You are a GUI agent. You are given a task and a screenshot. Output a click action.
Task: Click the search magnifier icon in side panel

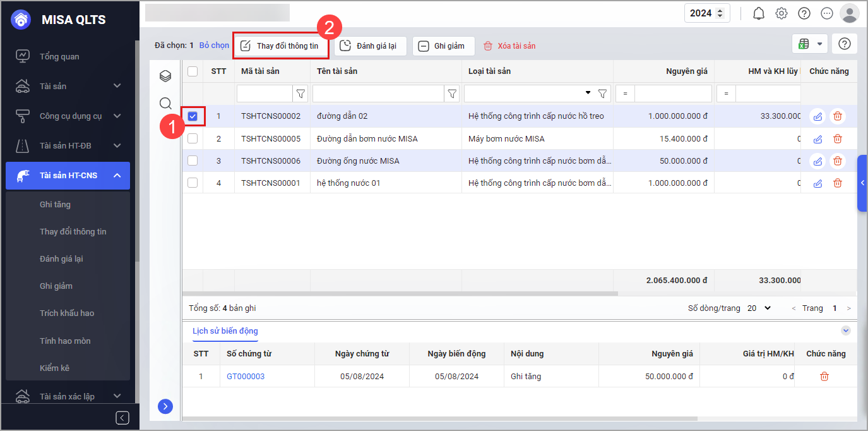point(165,103)
